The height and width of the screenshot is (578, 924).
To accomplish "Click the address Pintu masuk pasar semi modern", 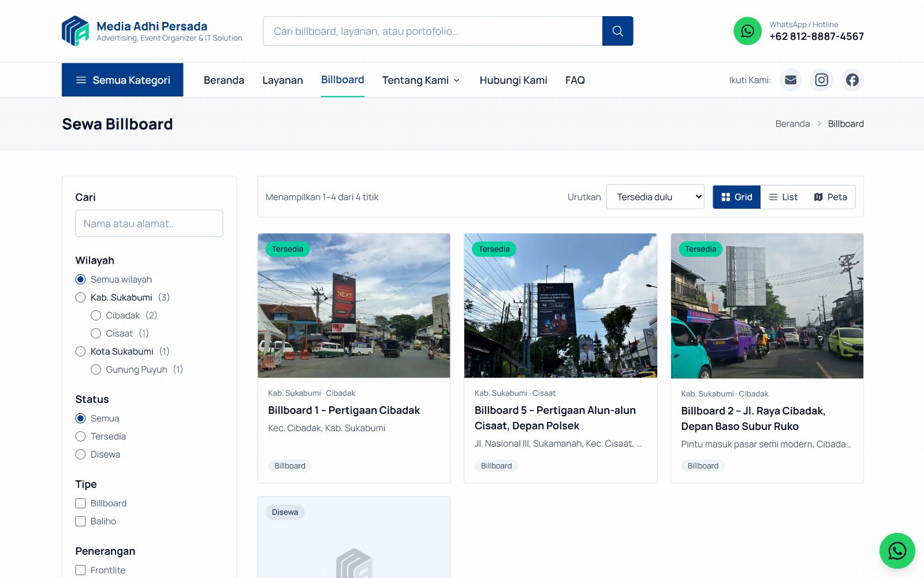I will pyautogui.click(x=766, y=444).
